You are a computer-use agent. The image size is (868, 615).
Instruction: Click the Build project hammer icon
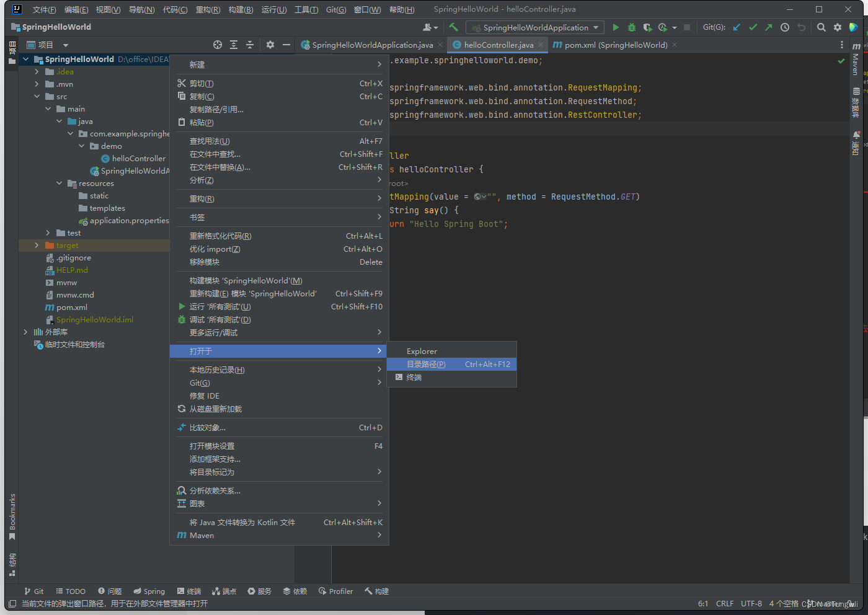[x=453, y=27]
